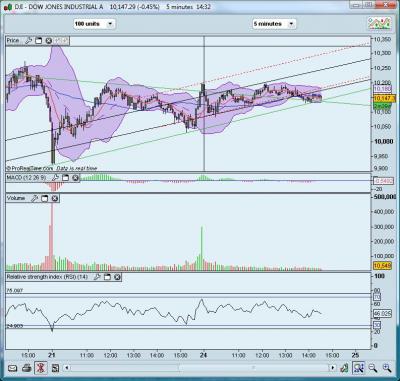Toggle the highlighted zoom selection icon
Viewport: 400px width, 381px height.
tap(359, 368)
